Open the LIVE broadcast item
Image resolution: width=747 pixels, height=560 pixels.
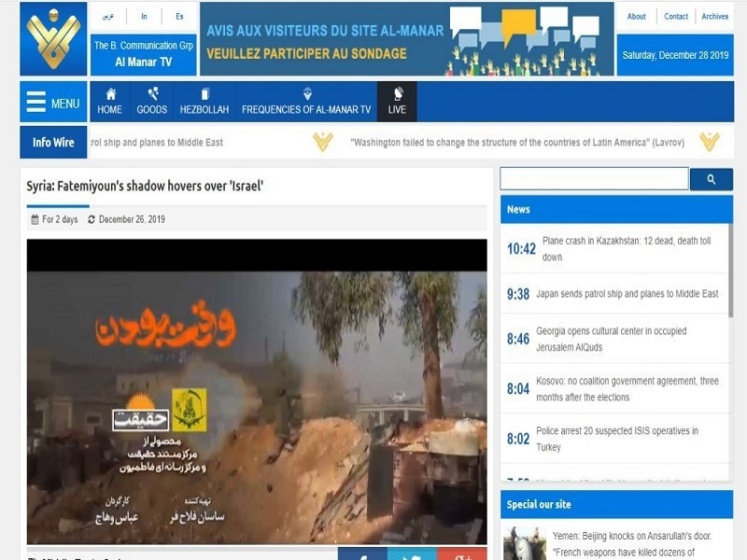[397, 102]
